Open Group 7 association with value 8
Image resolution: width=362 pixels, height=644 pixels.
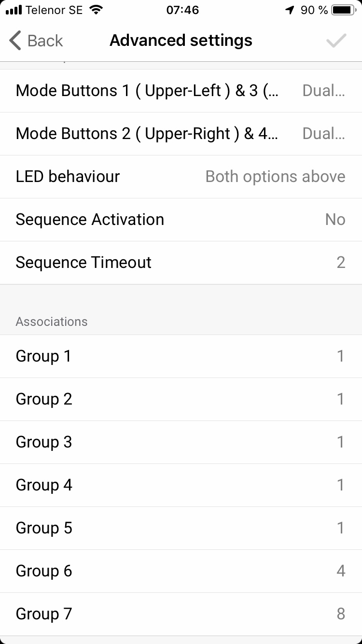[181, 614]
